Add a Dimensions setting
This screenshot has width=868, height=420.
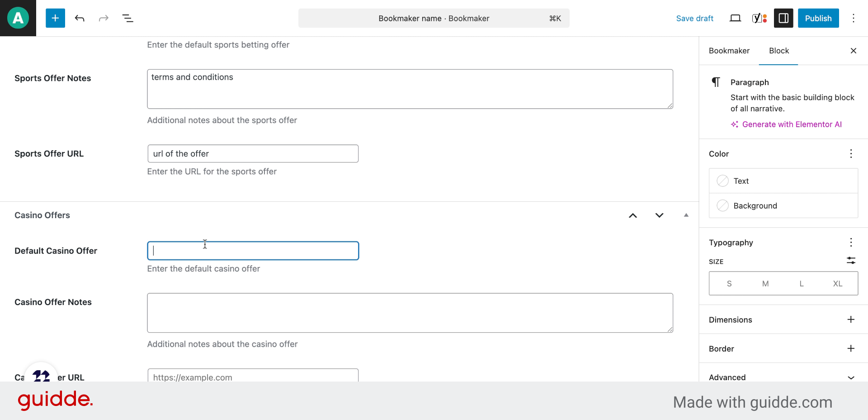click(851, 320)
